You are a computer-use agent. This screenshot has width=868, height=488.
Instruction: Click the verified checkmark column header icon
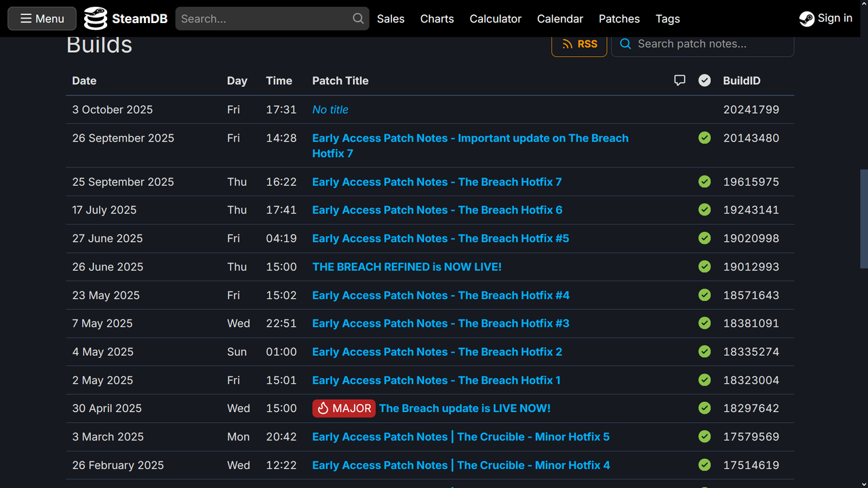tap(705, 80)
